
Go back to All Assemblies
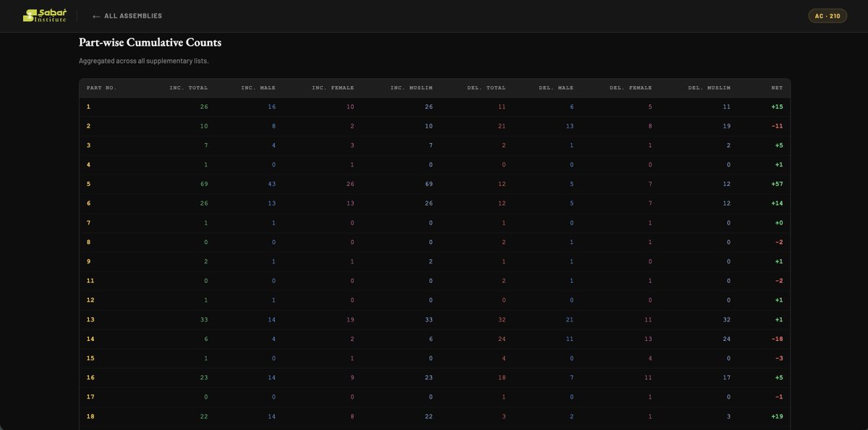[x=127, y=16]
